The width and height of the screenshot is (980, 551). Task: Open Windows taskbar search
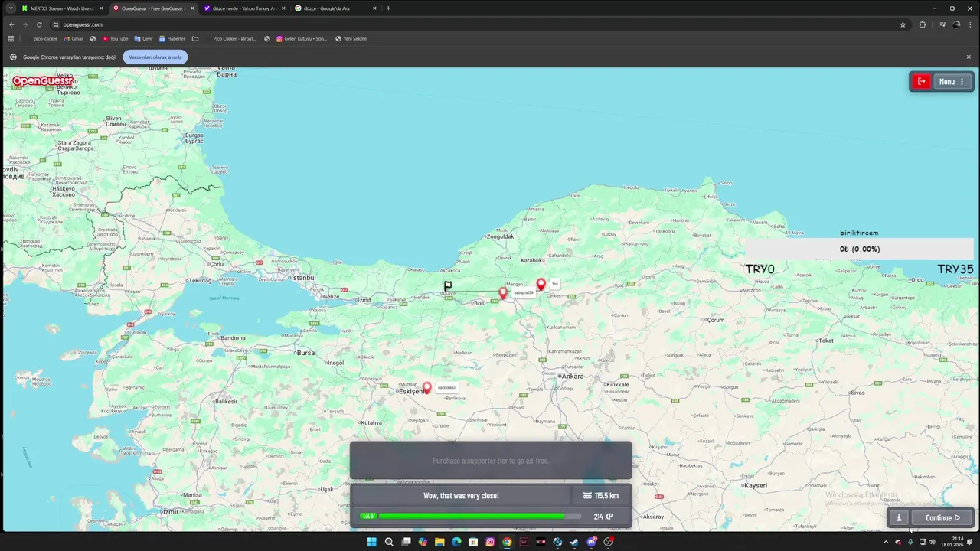click(x=389, y=542)
